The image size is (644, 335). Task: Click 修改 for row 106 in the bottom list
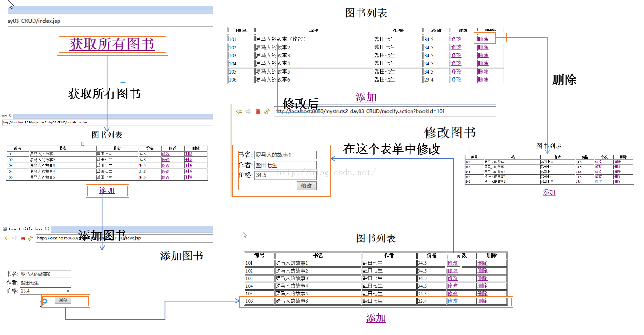click(x=452, y=301)
